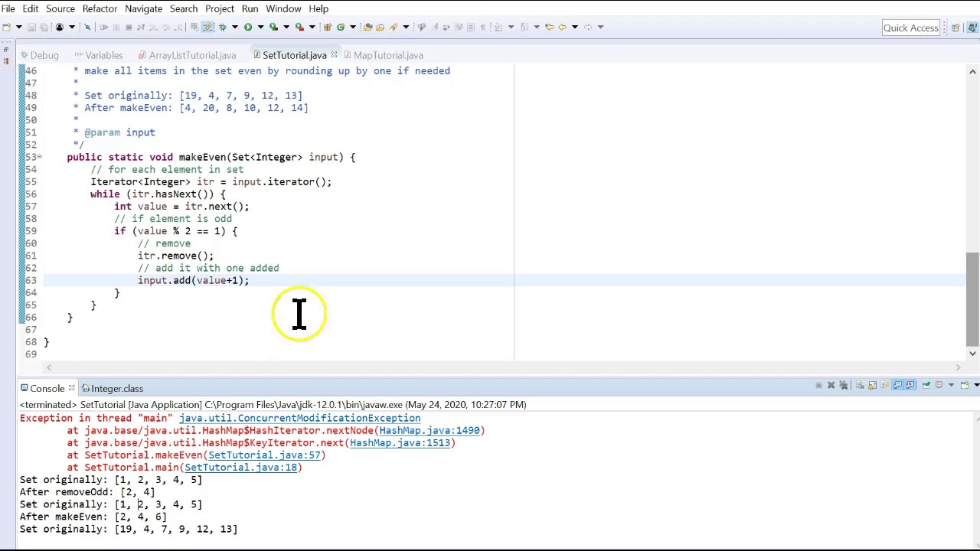Image resolution: width=980 pixels, height=551 pixels.
Task: Clear the Console output icon
Action: 860,385
